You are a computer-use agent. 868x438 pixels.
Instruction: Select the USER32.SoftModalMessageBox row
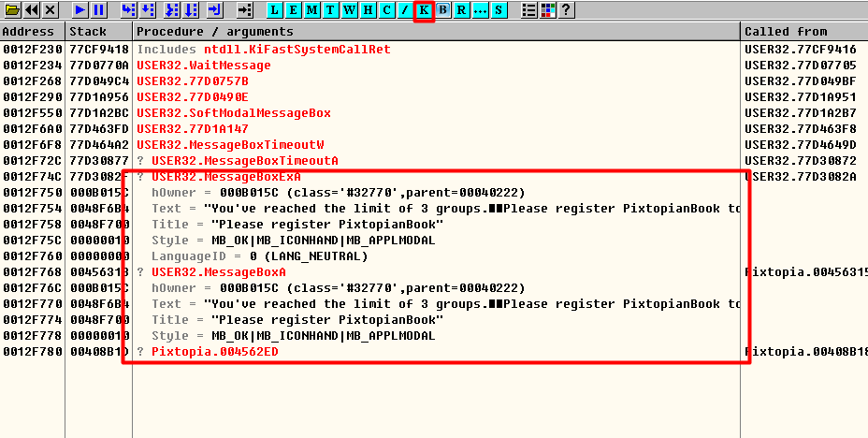coord(434,113)
